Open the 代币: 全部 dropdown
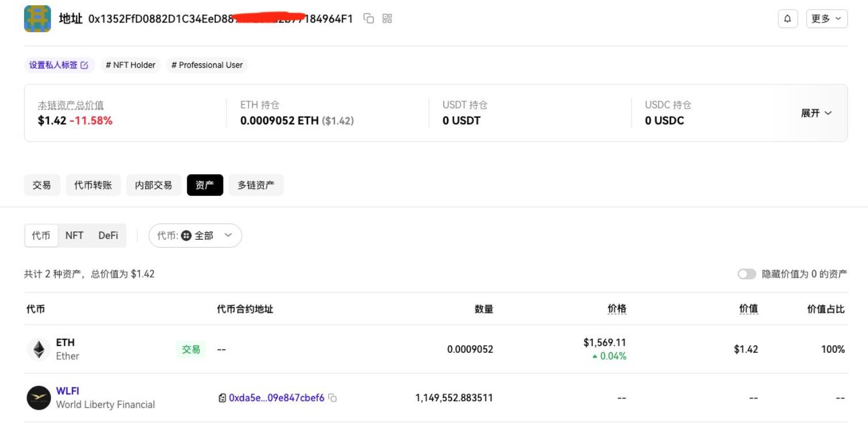The image size is (868, 435). (195, 236)
